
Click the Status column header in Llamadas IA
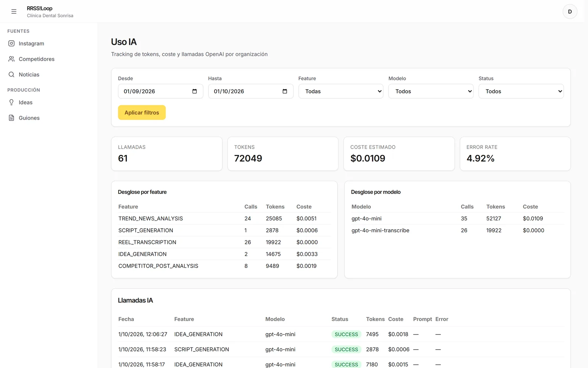[340, 319]
